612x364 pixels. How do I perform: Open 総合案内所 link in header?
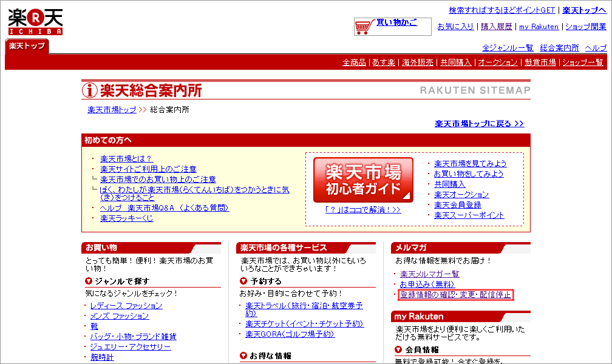(x=559, y=47)
